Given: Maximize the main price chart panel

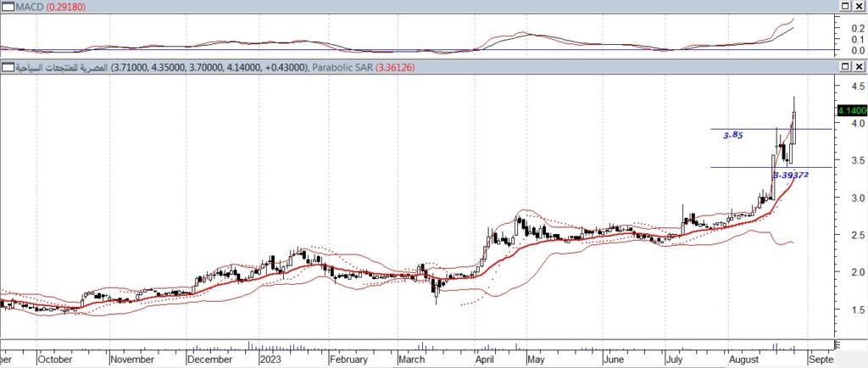Looking at the screenshot, I should (844, 67).
